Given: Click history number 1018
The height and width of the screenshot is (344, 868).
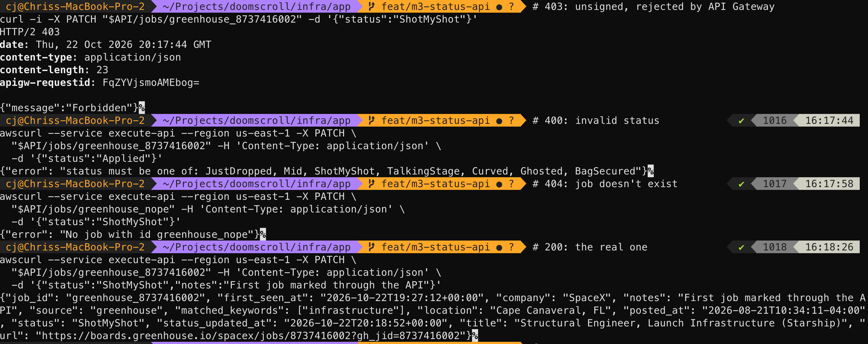Looking at the screenshot, I should point(774,247).
